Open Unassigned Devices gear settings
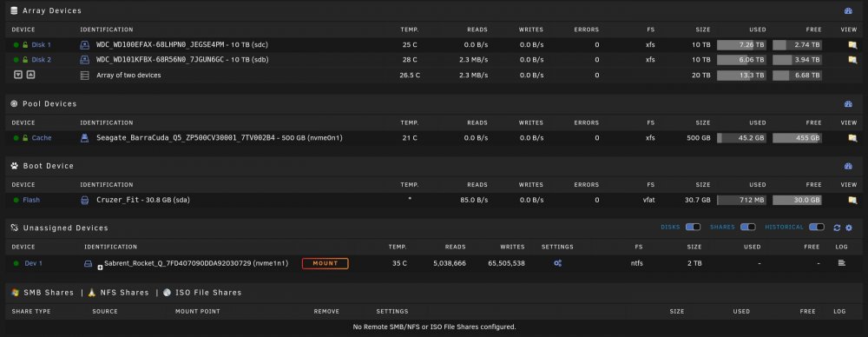868x337 pixels. 849,228
